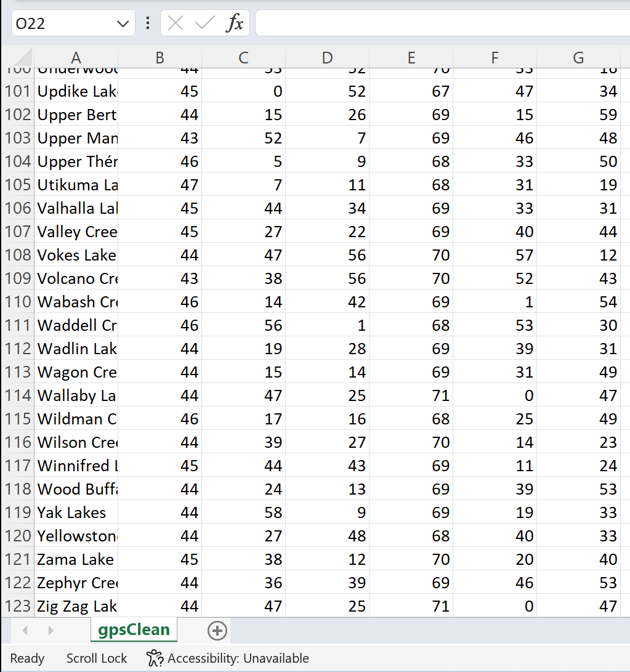The width and height of the screenshot is (630, 672).
Task: Click the Insert Function fx icon
Action: pyautogui.click(x=235, y=23)
